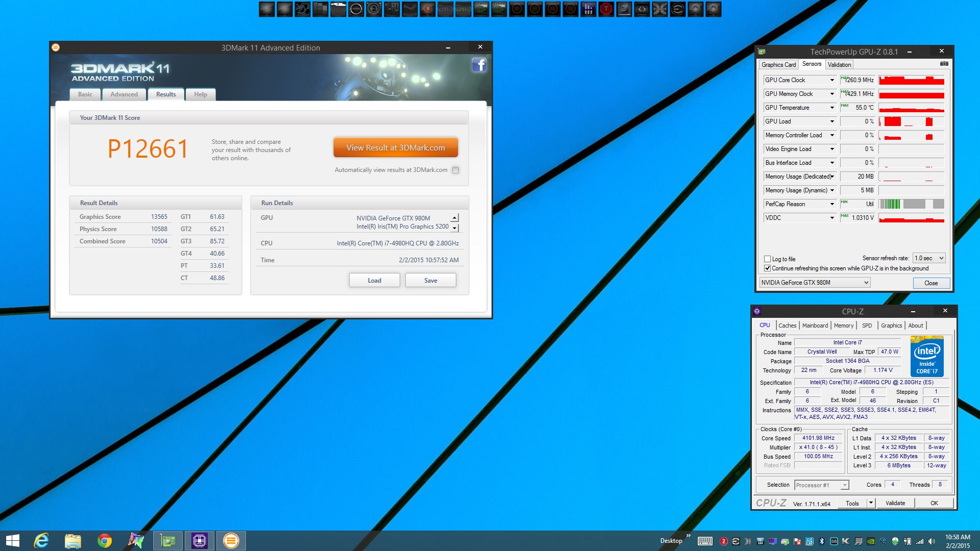Open Graphics Card tab in GPU-Z
Screen dimensions: 980x551
pos(778,65)
